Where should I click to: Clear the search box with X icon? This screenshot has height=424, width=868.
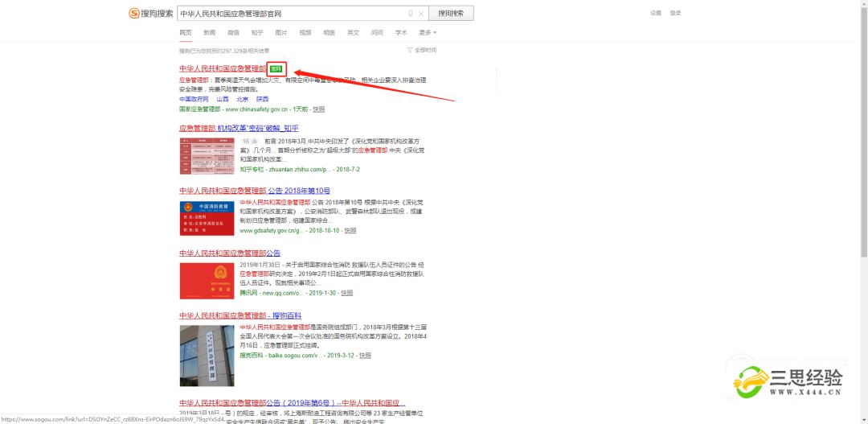click(420, 14)
